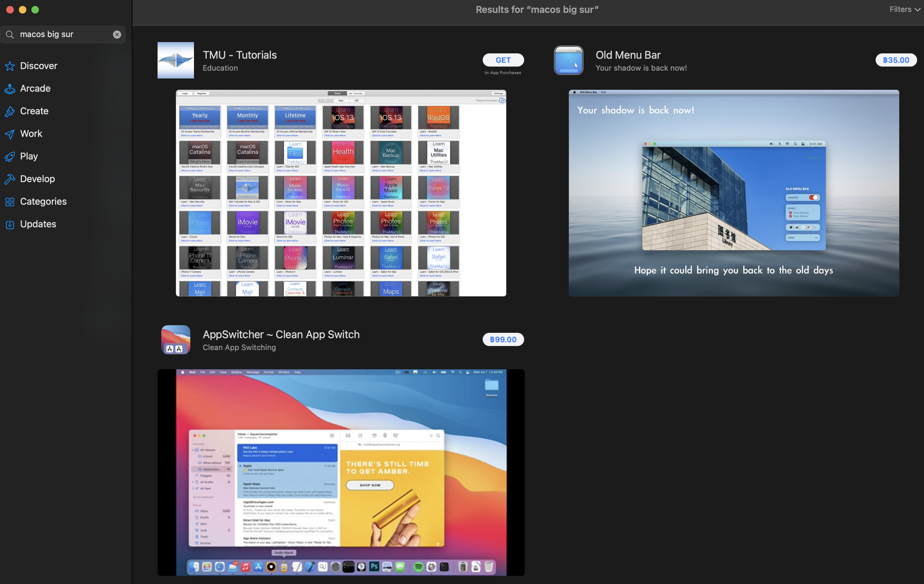Image resolution: width=924 pixels, height=584 pixels.
Task: Click the Develop hammer icon
Action: 10,179
